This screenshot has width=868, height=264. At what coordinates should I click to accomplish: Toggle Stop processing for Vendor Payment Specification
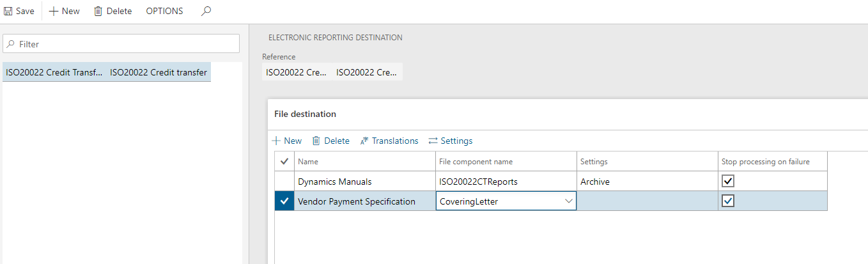tap(728, 201)
